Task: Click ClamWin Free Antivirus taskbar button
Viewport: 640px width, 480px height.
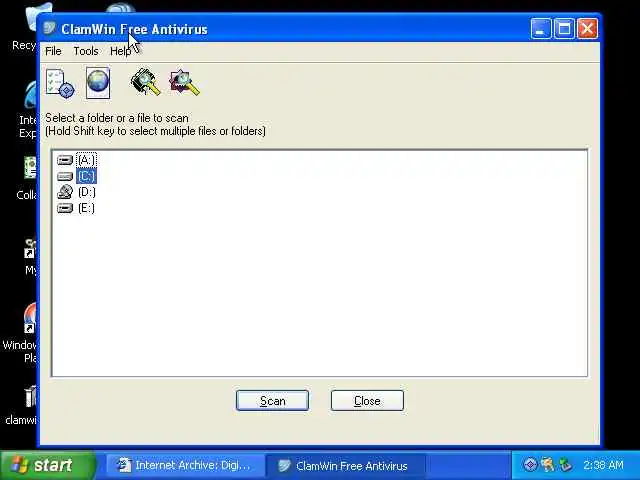Action: point(345,466)
